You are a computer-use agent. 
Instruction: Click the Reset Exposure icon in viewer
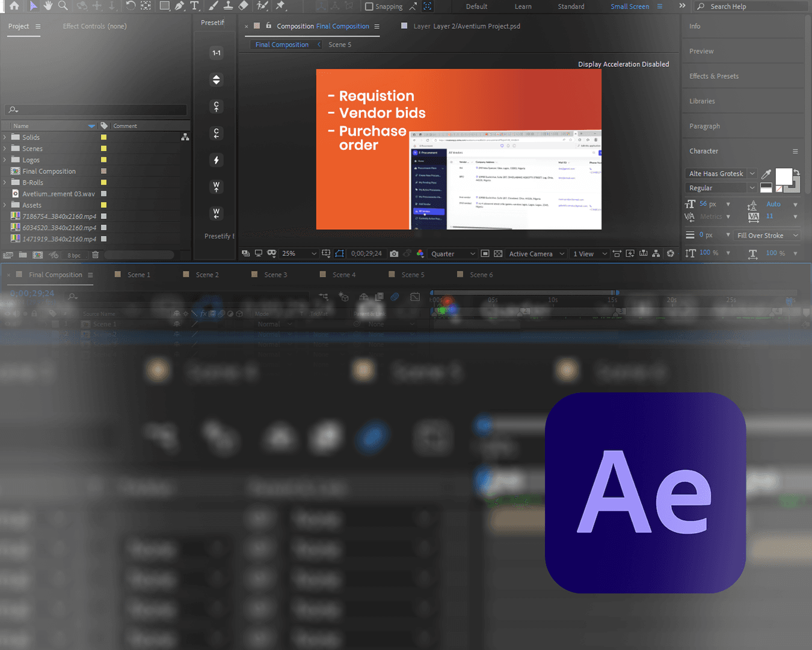(671, 253)
